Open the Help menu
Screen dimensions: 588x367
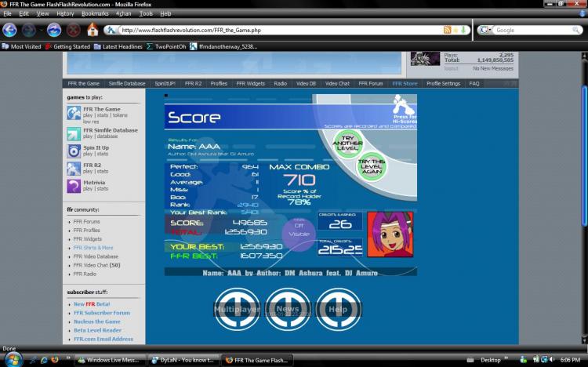coord(165,13)
